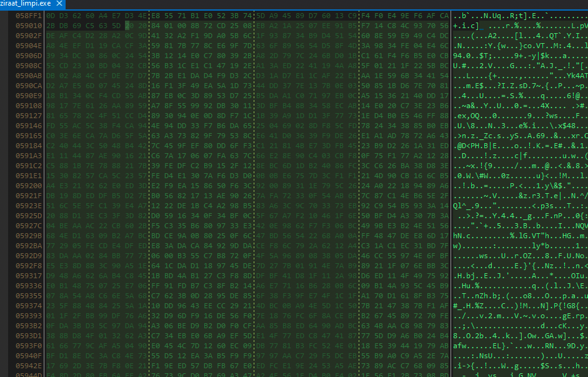
Task: Click the address 0593F0
Action: pos(29,346)
